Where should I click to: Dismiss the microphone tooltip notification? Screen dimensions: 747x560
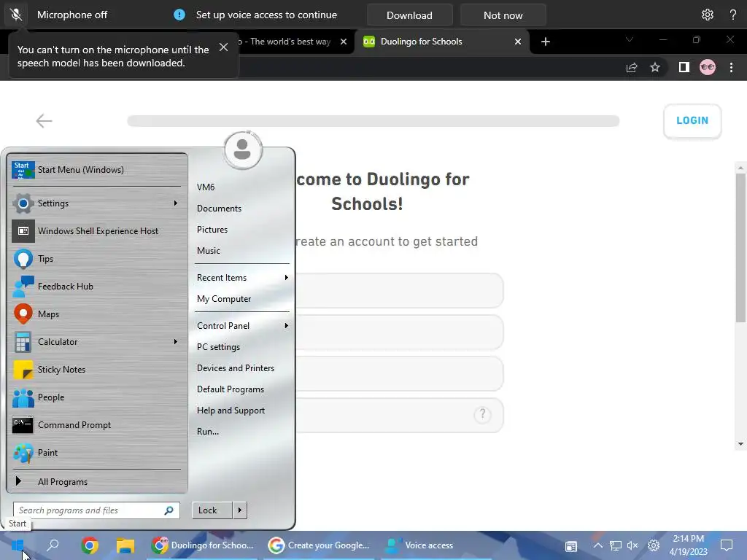click(223, 47)
